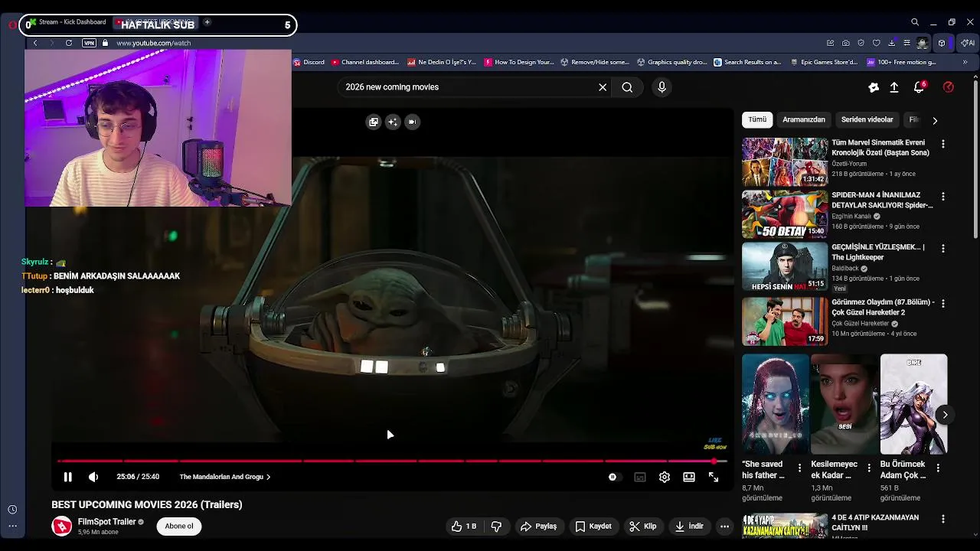
Task: Click the upload arrow icon in YouTube header
Action: coord(894,87)
